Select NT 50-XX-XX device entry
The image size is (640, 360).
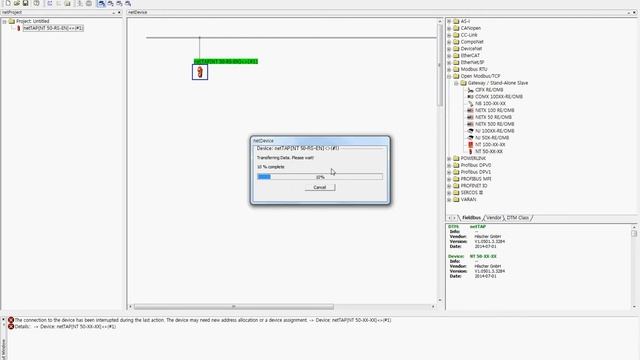489,151
